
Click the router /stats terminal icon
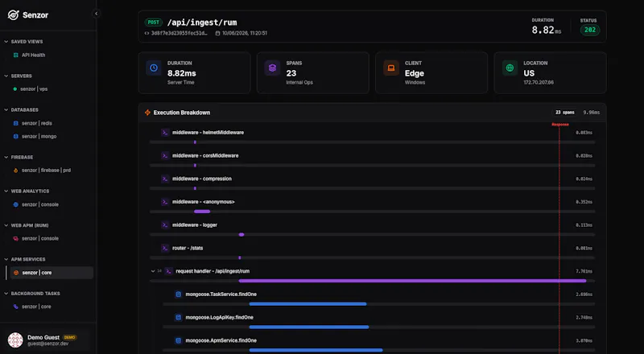pyautogui.click(x=165, y=248)
